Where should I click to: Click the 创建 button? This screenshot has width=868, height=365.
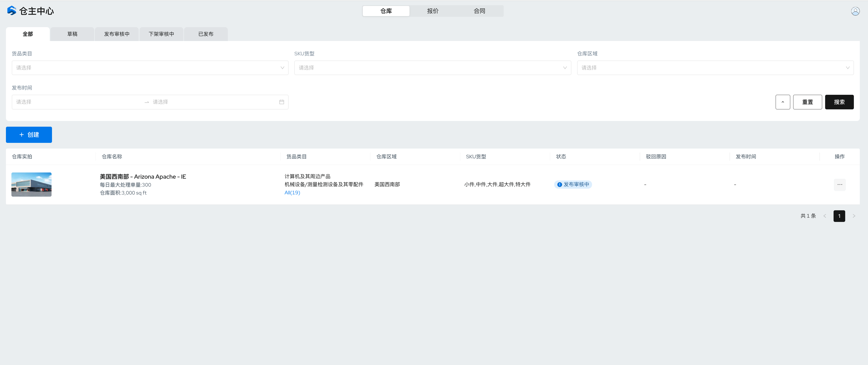coord(29,135)
